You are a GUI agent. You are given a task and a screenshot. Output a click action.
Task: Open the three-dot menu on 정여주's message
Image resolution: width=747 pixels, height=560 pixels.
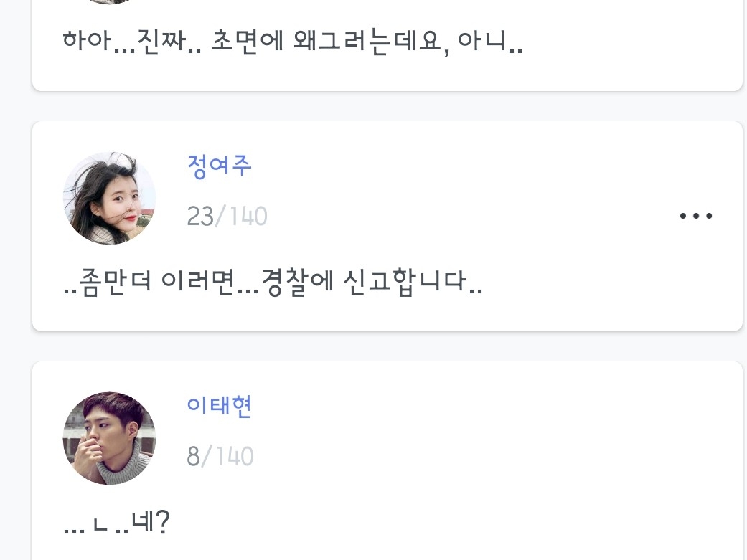click(x=695, y=216)
